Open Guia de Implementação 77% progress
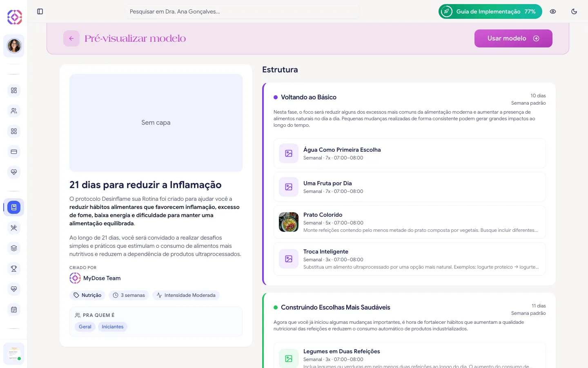Viewport: 588px width, 368px height. pos(490,11)
